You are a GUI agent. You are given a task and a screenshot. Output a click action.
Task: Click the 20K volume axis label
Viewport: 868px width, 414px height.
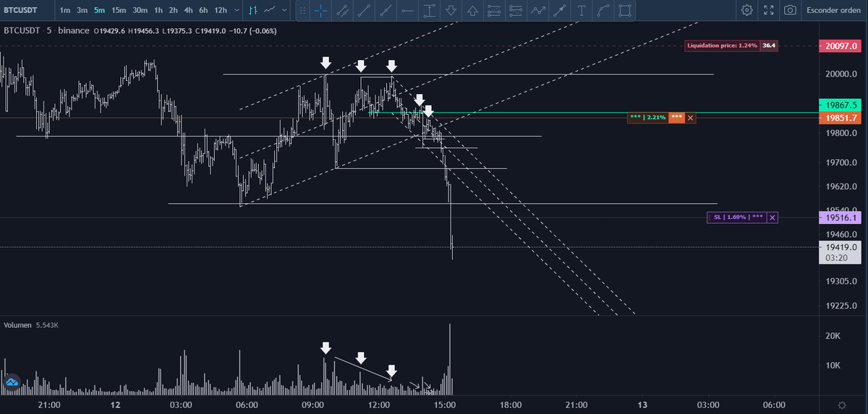point(833,336)
